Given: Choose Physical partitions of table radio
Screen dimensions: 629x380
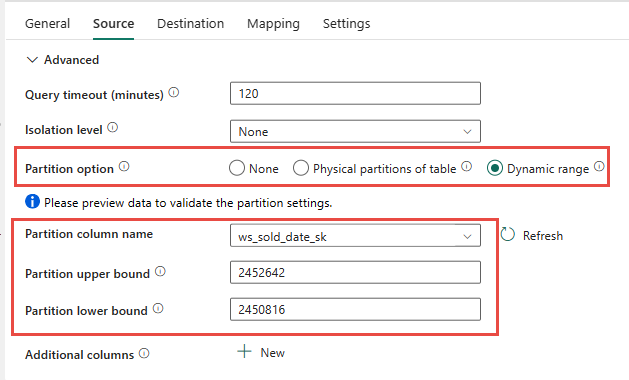Looking at the screenshot, I should (301, 168).
